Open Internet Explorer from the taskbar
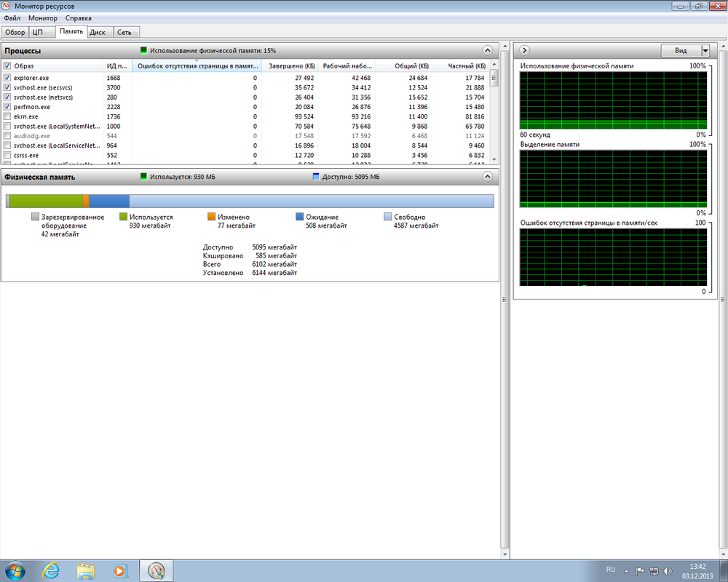Screen dimensions: 728x582 [x=51, y=570]
